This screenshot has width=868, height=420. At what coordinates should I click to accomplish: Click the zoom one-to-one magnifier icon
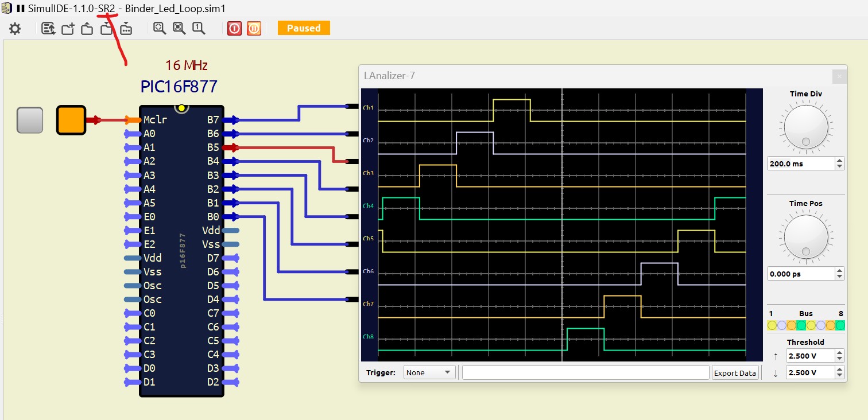click(199, 28)
